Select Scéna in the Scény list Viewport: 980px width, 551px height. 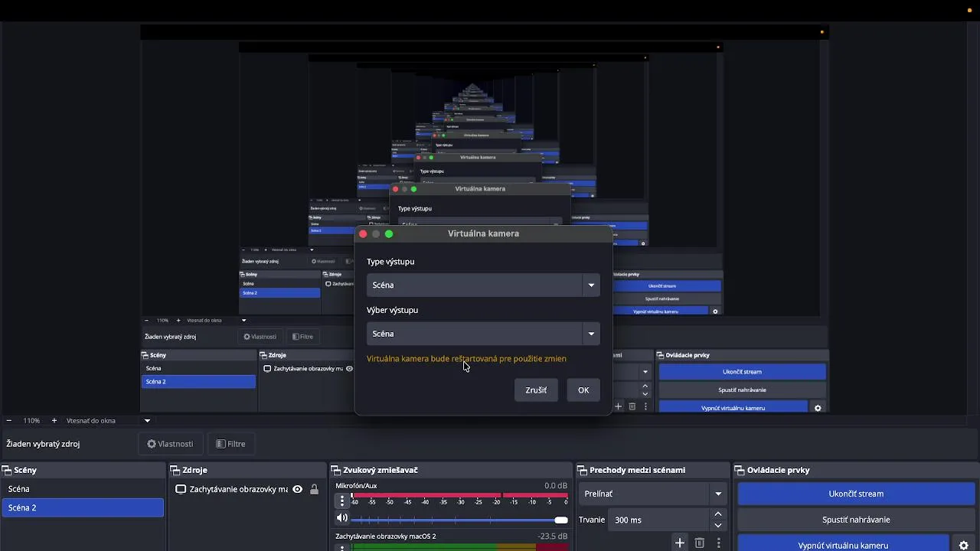pos(83,489)
